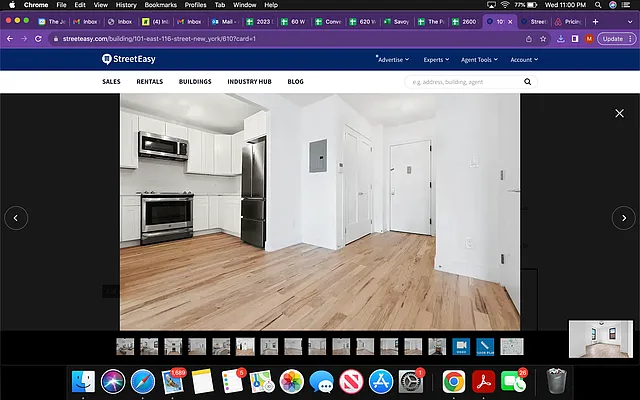
Task: Open the map thumbnail in gallery strip
Action: (x=512, y=346)
